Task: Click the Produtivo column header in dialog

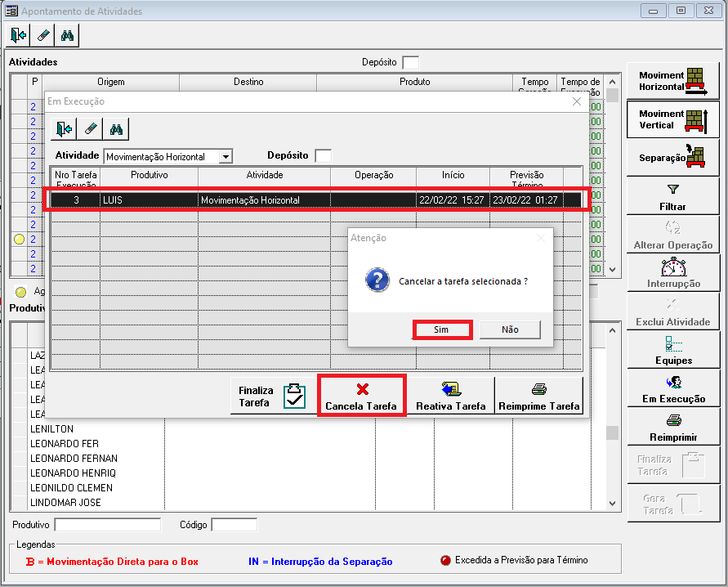Action: (149, 178)
